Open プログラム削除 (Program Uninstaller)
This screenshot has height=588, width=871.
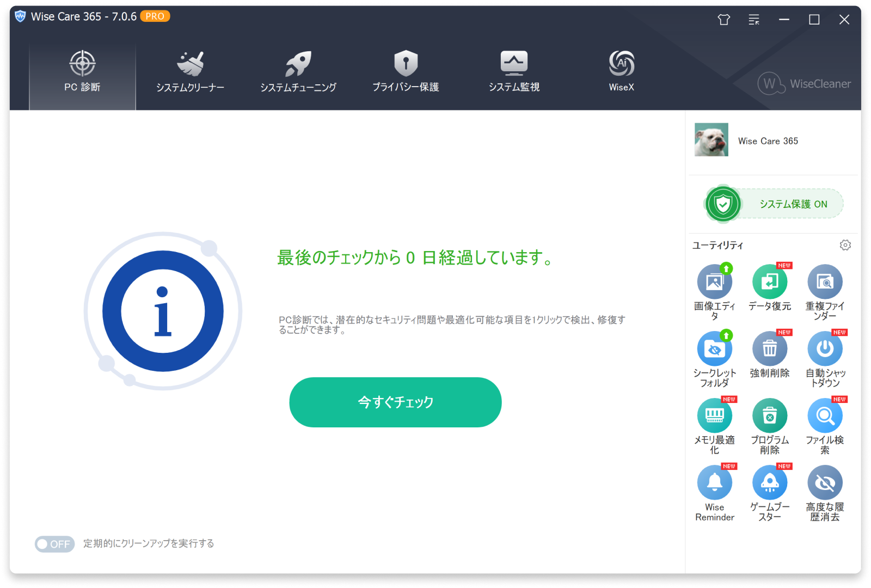pos(770,416)
